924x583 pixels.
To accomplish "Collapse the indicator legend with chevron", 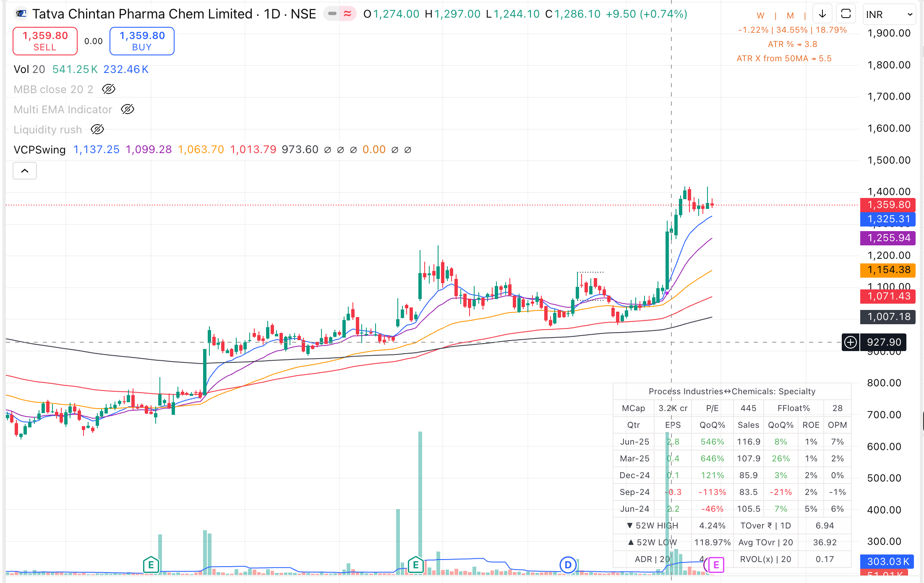I will pos(25,171).
